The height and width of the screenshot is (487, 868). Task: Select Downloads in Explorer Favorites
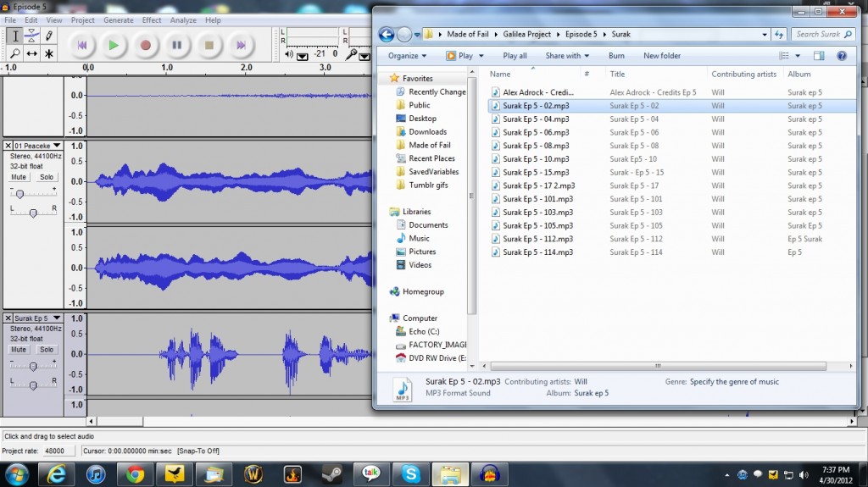click(x=427, y=132)
